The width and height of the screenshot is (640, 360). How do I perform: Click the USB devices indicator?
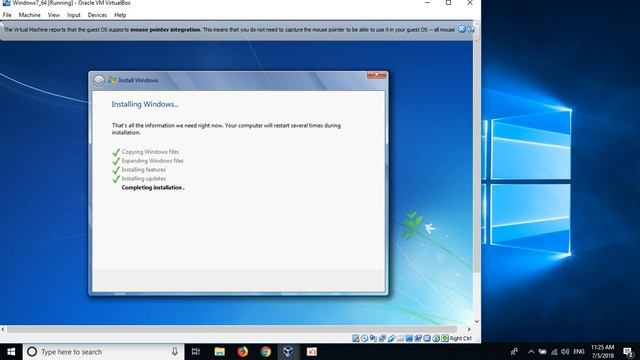(x=391, y=338)
